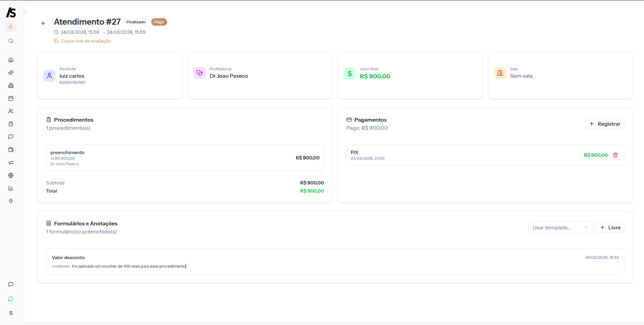Click the voucher note text in Valor desconto
The image size is (644, 325).
pyautogui.click(x=129, y=266)
